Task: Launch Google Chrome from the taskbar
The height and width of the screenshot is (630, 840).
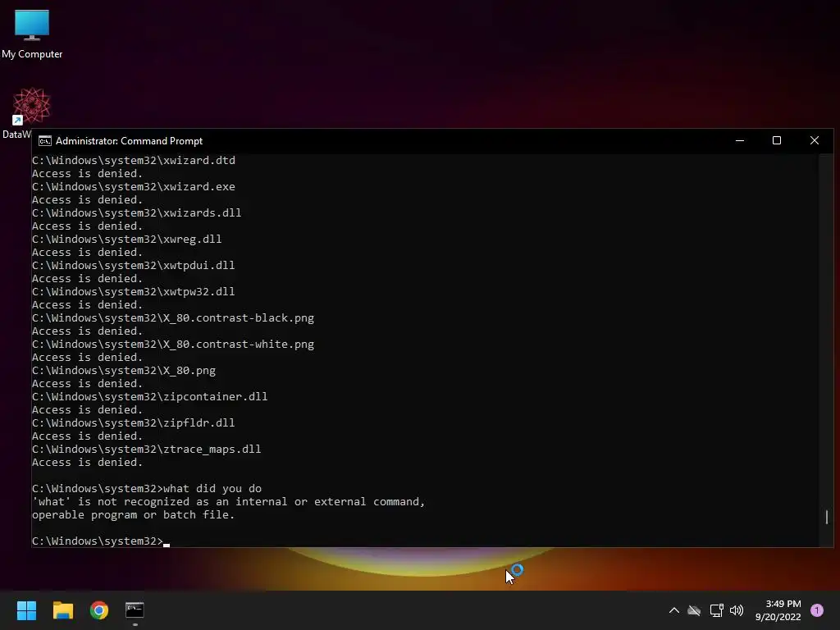Action: coord(99,610)
